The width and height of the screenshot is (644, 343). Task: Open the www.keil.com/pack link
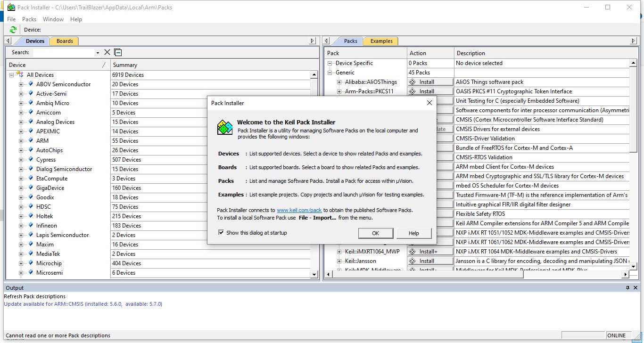pyautogui.click(x=299, y=210)
